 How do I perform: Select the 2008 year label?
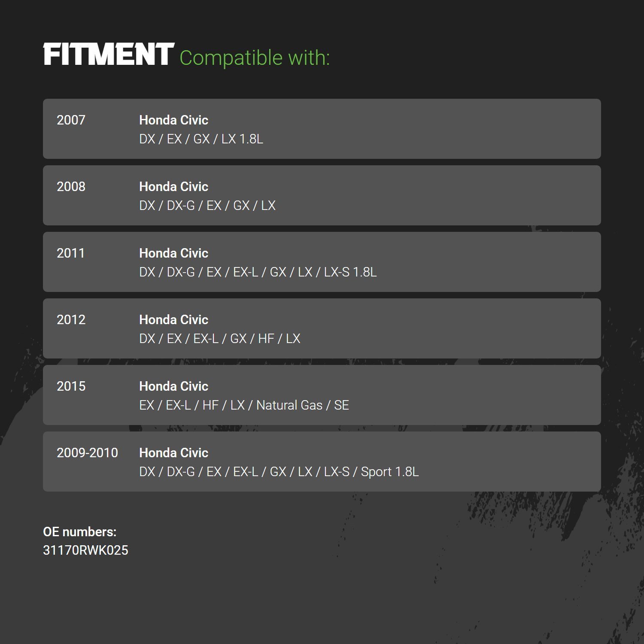[71, 187]
